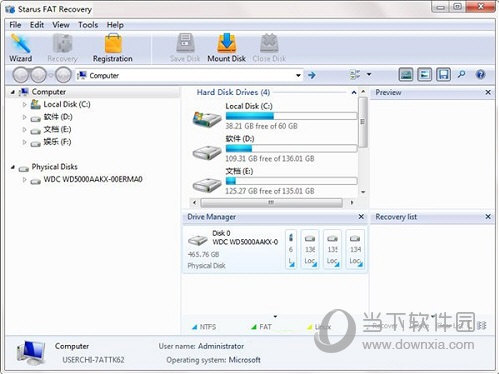Click the blue help question mark icon
This screenshot has width=499, height=374.
[x=480, y=74]
